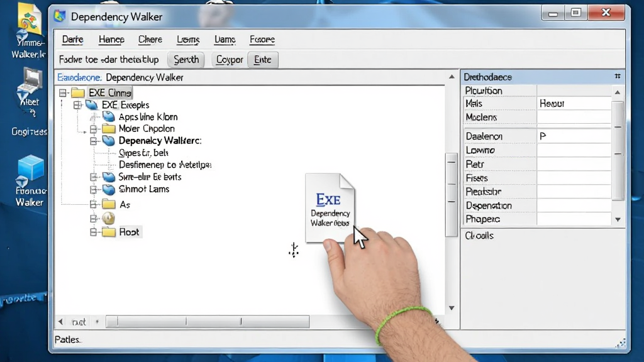Click the Cloails panel label
Viewport: 644px width, 362px height.
[479, 236]
